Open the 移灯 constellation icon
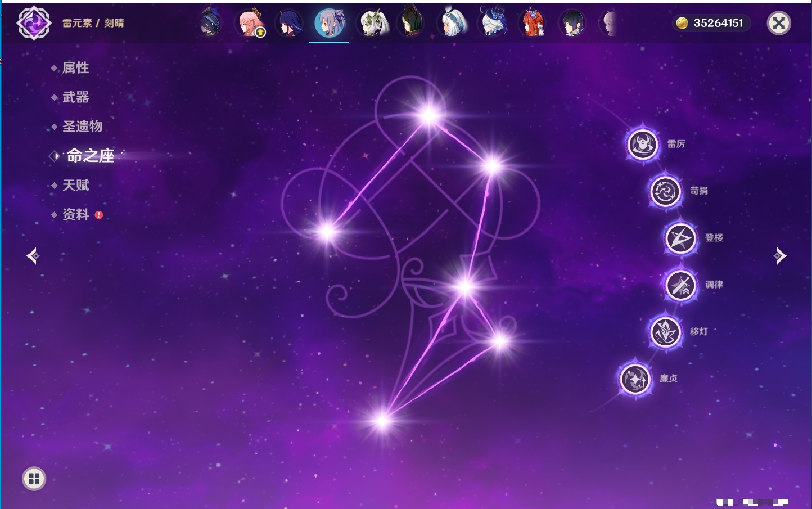812x509 pixels. point(666,332)
